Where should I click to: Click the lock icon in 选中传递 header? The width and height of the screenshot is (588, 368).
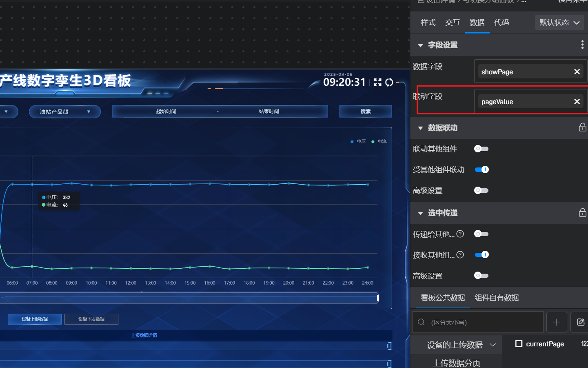(x=582, y=212)
